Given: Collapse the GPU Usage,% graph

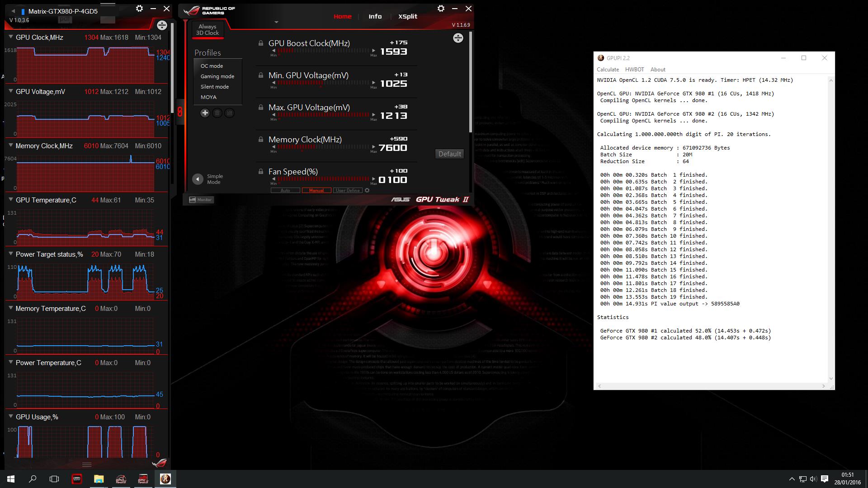Looking at the screenshot, I should pos(10,417).
